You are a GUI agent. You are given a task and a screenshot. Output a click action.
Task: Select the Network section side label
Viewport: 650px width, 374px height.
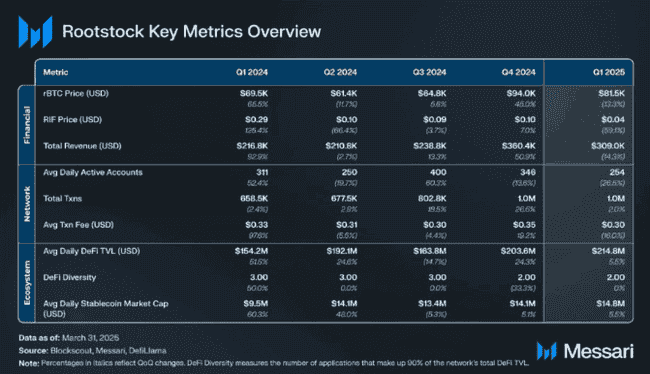tap(27, 204)
